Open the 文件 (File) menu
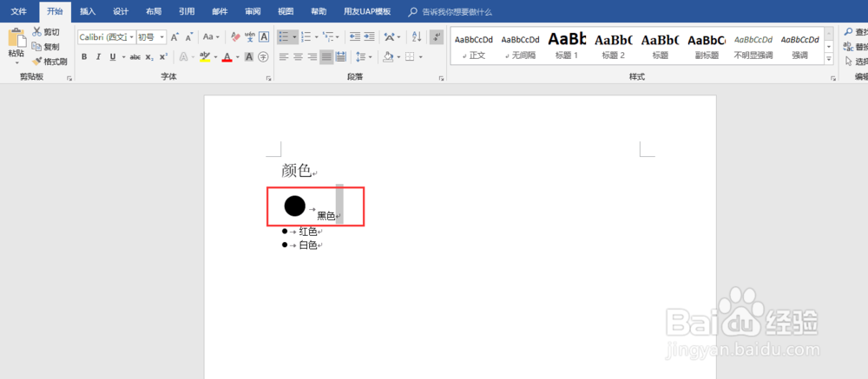This screenshot has height=379, width=868. 19,11
